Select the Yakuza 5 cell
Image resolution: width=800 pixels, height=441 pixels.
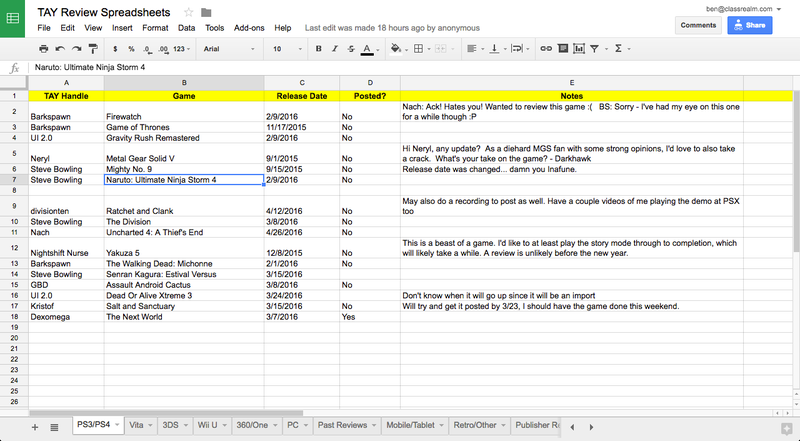(184, 248)
